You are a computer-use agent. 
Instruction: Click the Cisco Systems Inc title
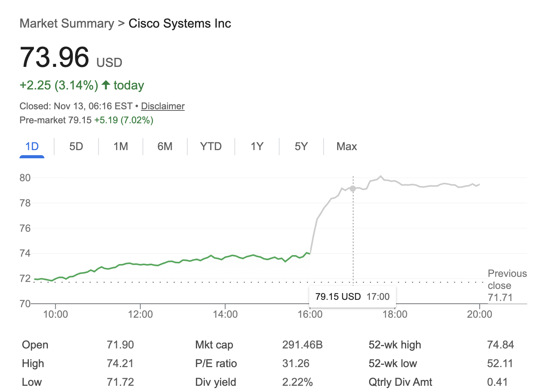point(179,23)
